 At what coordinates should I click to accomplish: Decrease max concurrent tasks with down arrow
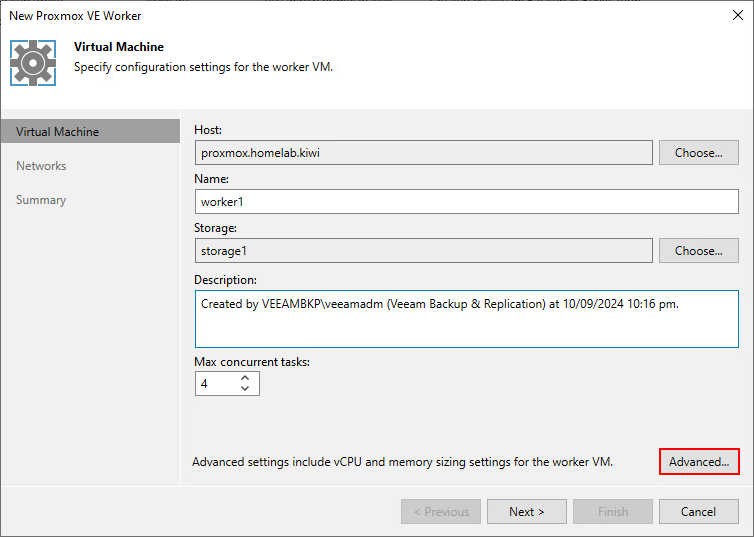click(x=246, y=389)
